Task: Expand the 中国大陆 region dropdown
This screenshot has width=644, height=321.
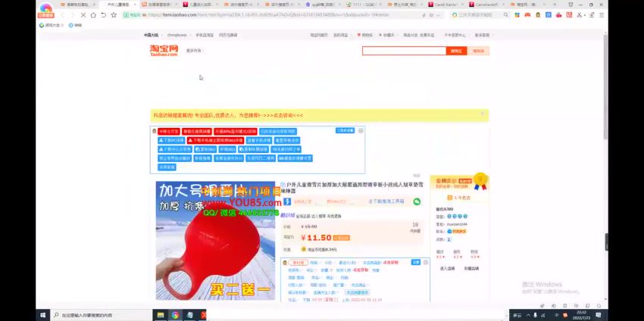Action: 152,36
